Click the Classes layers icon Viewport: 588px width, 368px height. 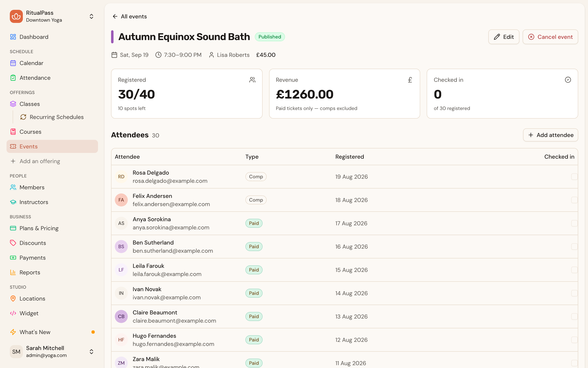[x=13, y=104]
